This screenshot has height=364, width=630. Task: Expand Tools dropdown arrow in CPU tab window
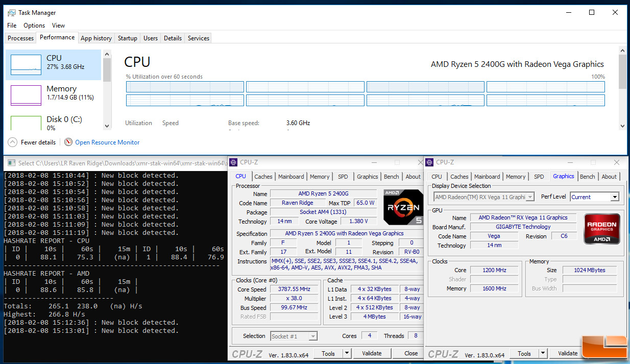(347, 353)
